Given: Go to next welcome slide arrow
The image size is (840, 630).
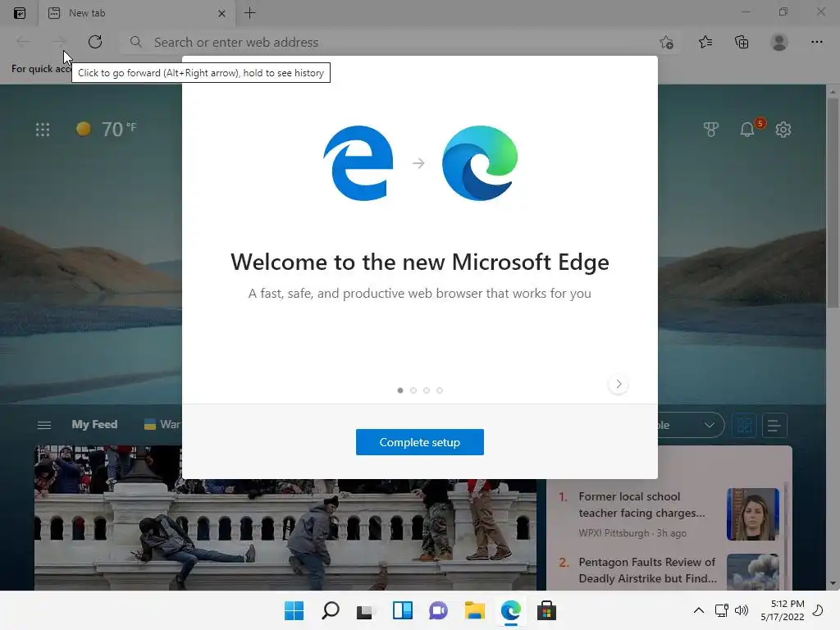Looking at the screenshot, I should pyautogui.click(x=619, y=384).
